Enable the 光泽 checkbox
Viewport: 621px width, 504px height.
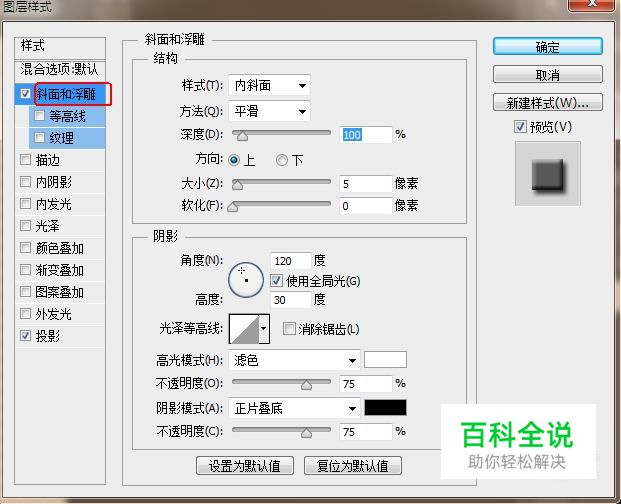click(x=25, y=226)
